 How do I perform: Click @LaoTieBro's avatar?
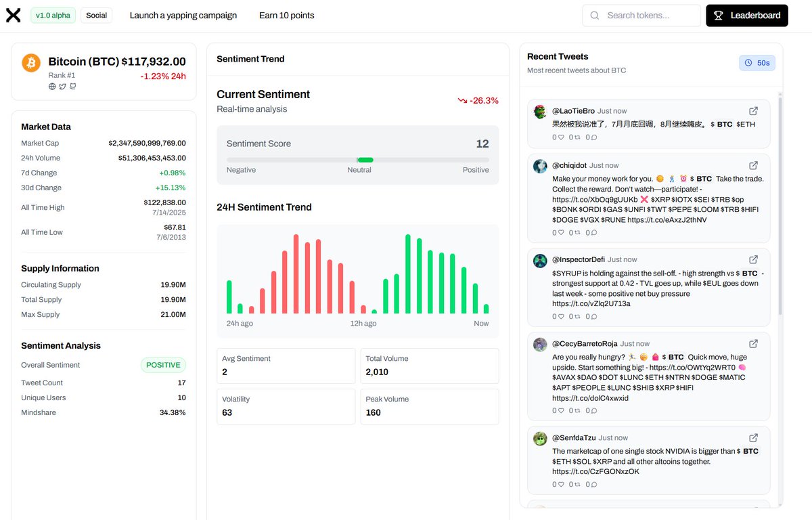click(539, 112)
